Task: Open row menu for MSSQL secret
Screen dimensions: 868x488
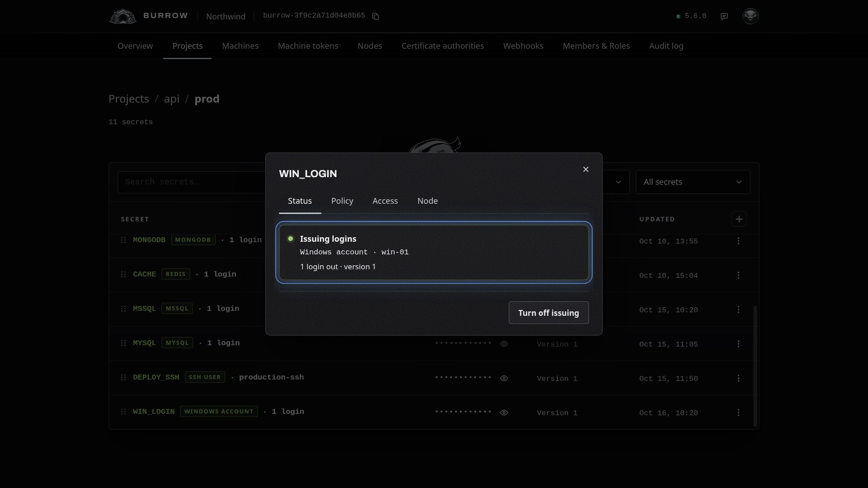Action: coord(739,310)
